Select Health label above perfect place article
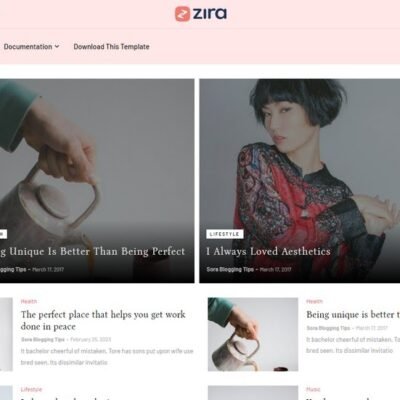Image resolution: width=400 pixels, height=400 pixels. (x=29, y=301)
